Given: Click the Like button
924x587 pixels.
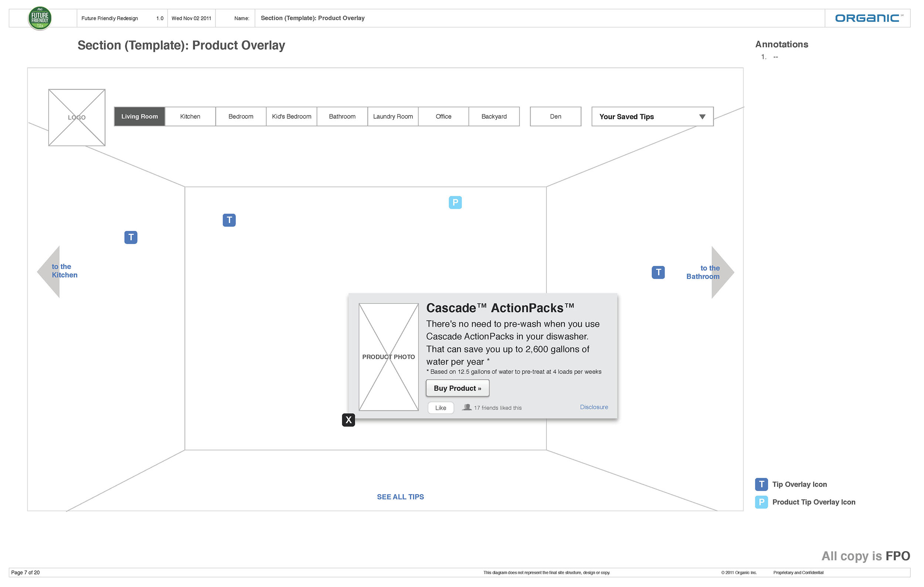Looking at the screenshot, I should click(x=441, y=408).
